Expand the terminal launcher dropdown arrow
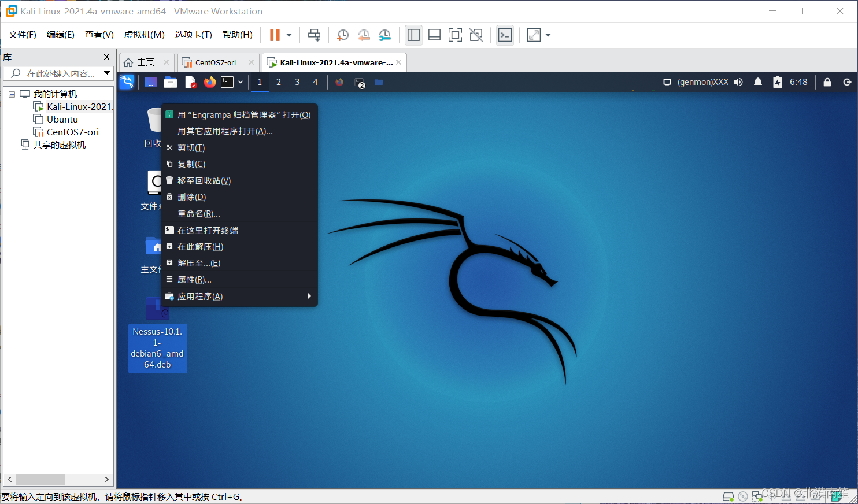858x504 pixels. click(241, 82)
